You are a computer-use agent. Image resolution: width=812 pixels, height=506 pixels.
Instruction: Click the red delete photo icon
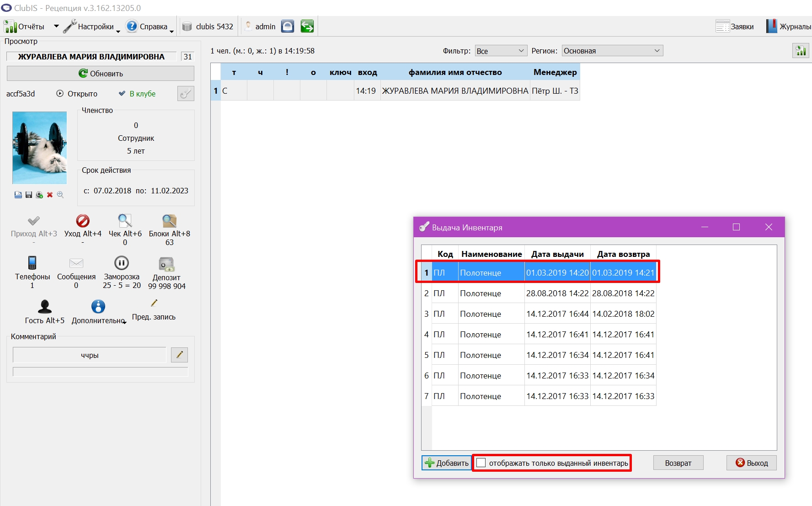click(50, 195)
